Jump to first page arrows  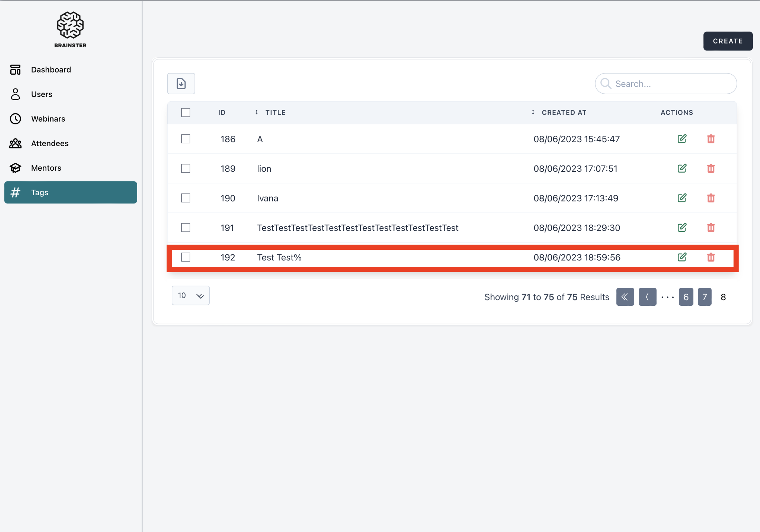(x=625, y=297)
